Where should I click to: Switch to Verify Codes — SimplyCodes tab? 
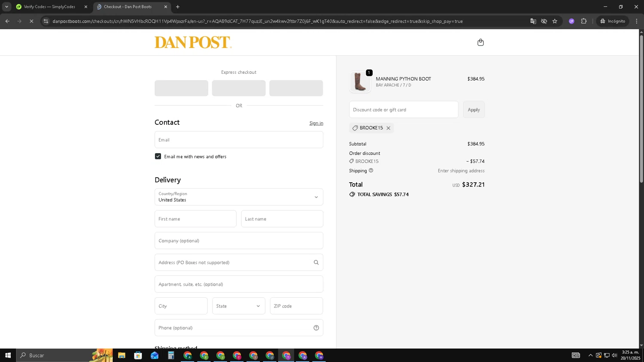(x=49, y=7)
